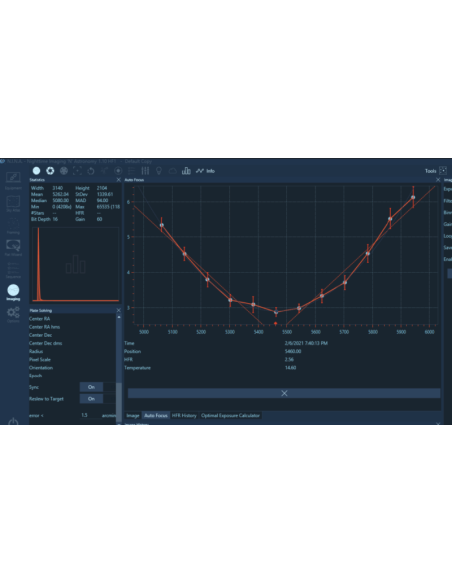This screenshot has height=584, width=452.
Task: Close the Statistics panel
Action: 119,180
